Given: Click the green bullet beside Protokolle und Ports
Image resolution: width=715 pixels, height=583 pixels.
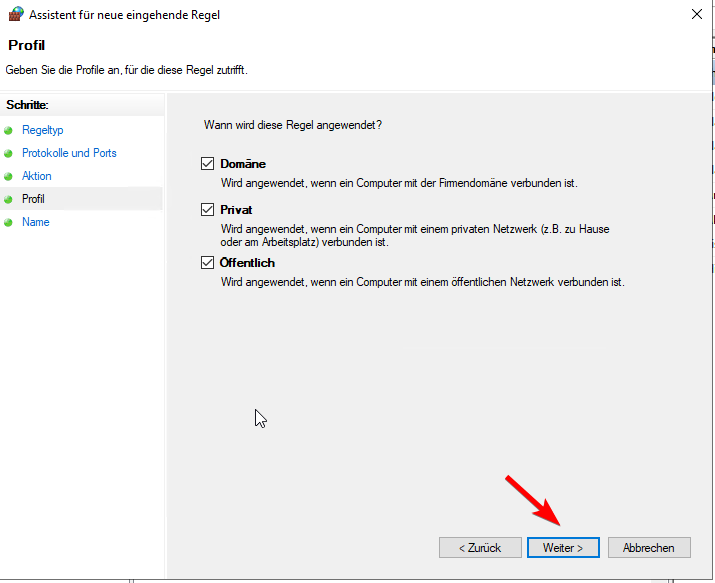Looking at the screenshot, I should (x=8, y=154).
